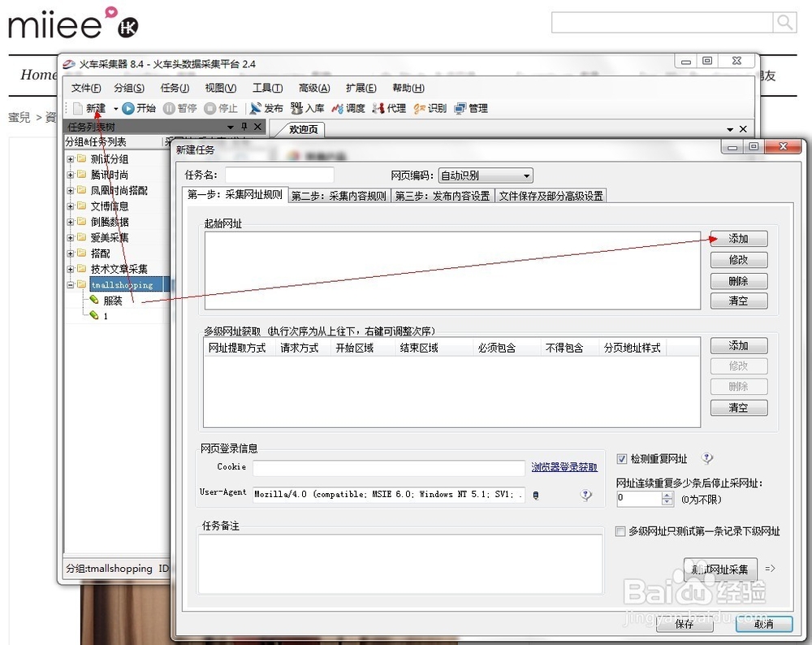
Task: Open the 帮助(H) menu
Action: (x=408, y=88)
